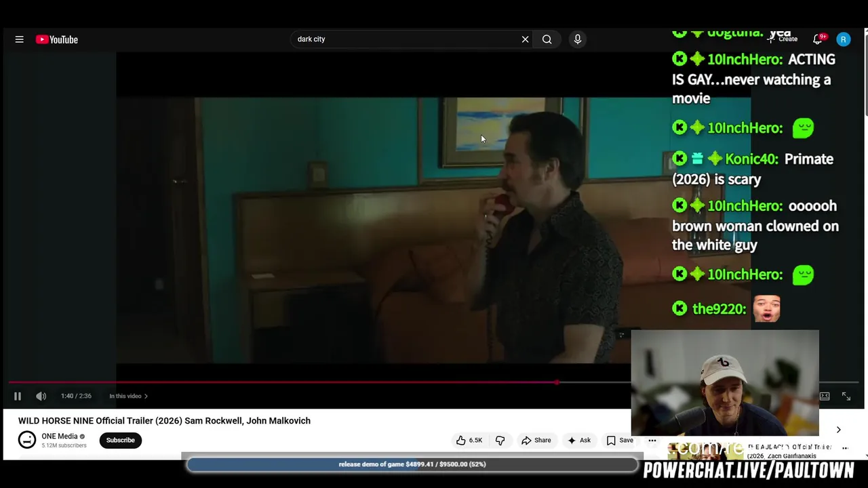868x488 pixels.
Task: Open options for Zach Galifianakis trailer suggestion
Action: [845, 448]
